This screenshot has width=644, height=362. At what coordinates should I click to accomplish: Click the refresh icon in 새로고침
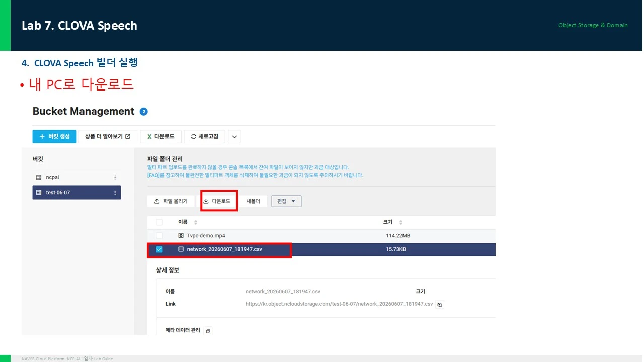194,136
